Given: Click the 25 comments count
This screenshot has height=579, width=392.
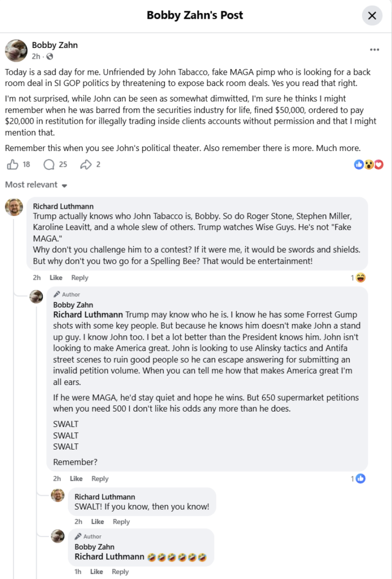Looking at the screenshot, I should [62, 165].
